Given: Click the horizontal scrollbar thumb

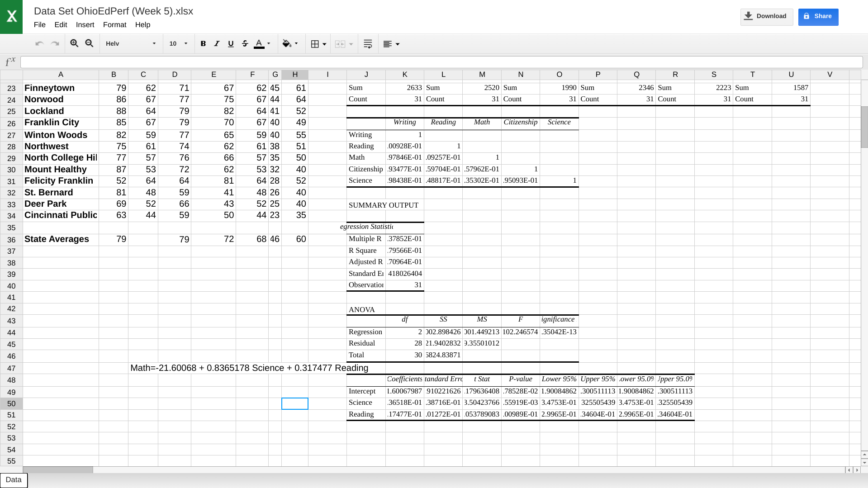Looking at the screenshot, I should click(x=58, y=470).
